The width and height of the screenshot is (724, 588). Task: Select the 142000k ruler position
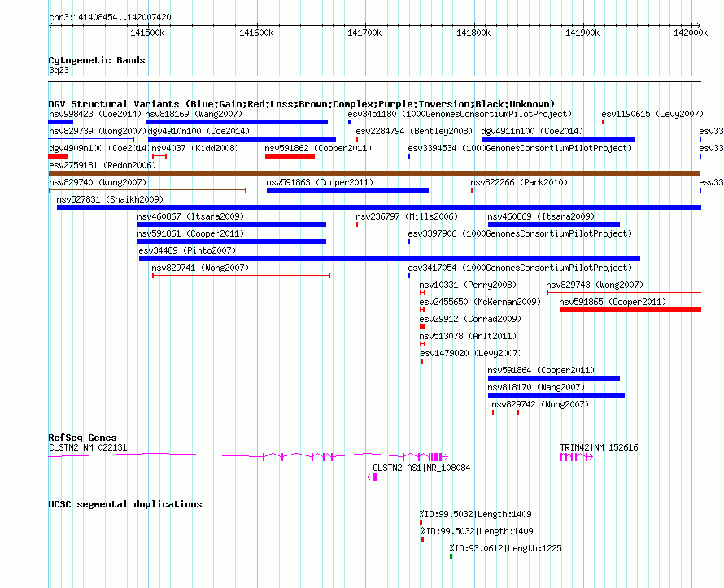click(x=691, y=33)
